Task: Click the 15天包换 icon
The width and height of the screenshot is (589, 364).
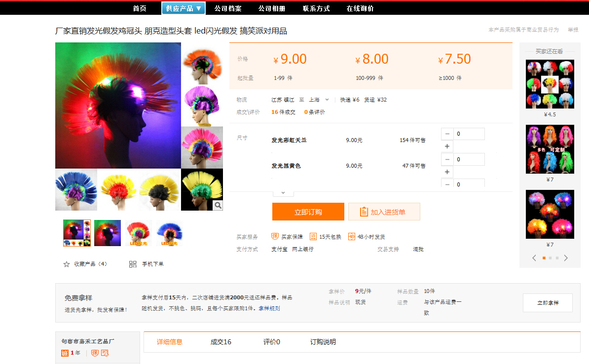Action: click(313, 237)
